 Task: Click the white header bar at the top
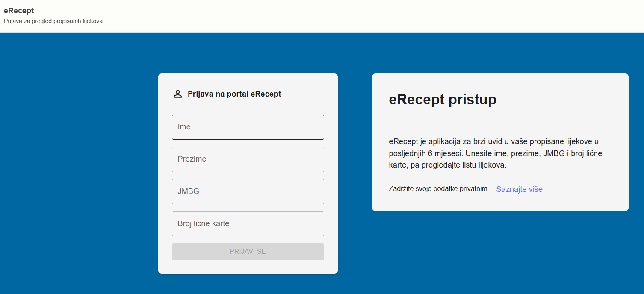coord(342,16)
